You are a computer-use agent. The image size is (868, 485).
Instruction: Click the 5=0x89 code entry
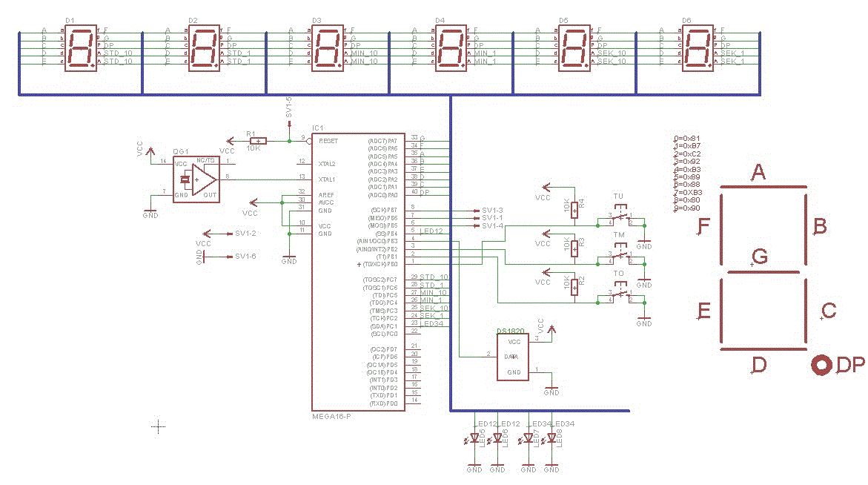coord(687,177)
